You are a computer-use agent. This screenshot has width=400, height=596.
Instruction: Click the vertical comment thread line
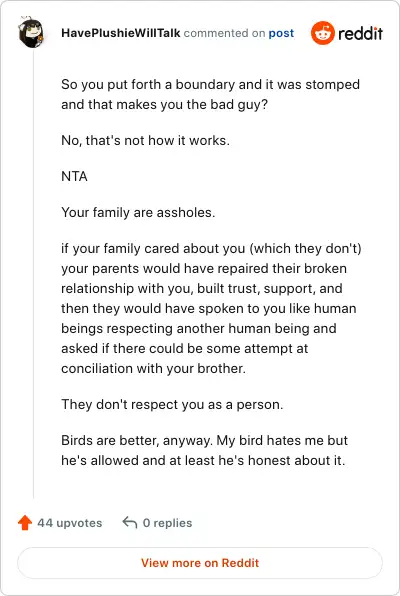tap(33, 274)
